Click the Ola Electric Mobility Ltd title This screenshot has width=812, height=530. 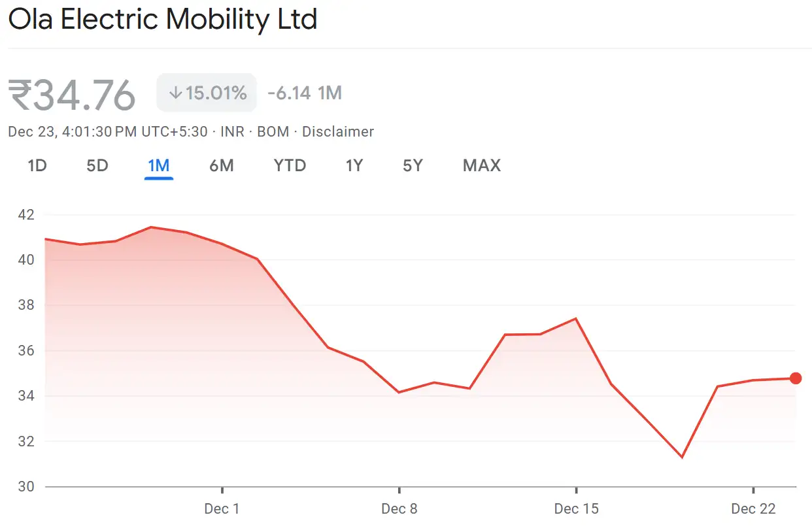(163, 20)
